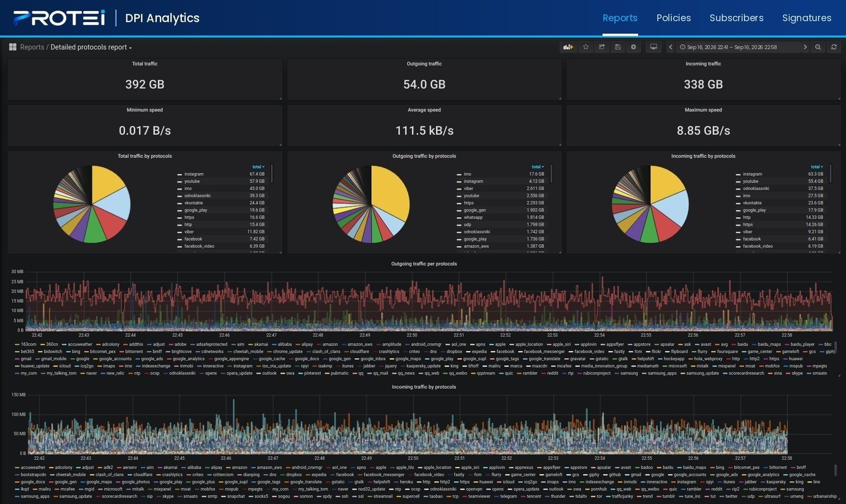
Task: Click the zoom out time range magnifier
Action: coord(818,47)
